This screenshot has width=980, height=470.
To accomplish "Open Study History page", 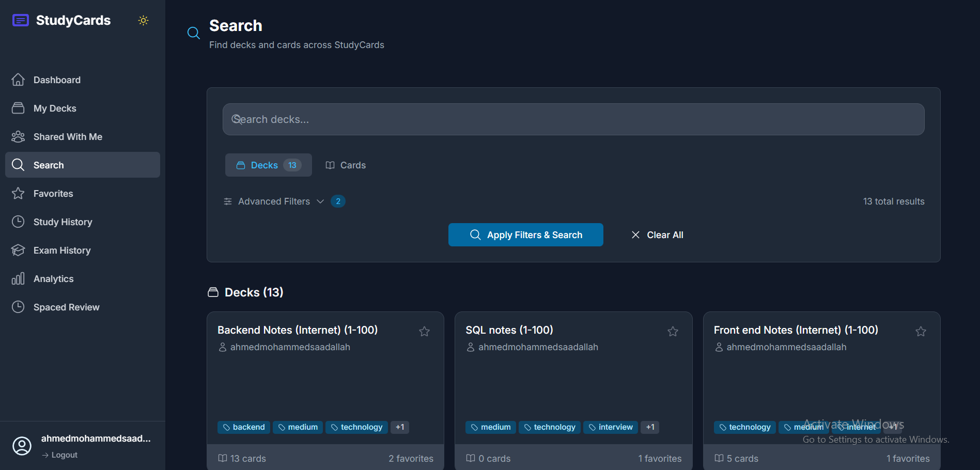I will tap(83, 222).
